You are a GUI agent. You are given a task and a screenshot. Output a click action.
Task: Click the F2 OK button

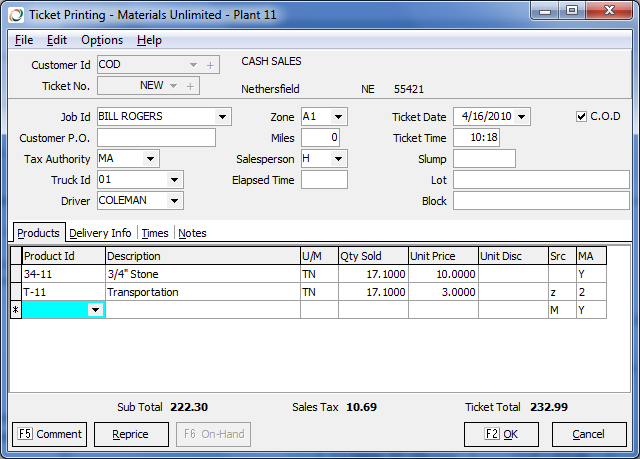(501, 434)
